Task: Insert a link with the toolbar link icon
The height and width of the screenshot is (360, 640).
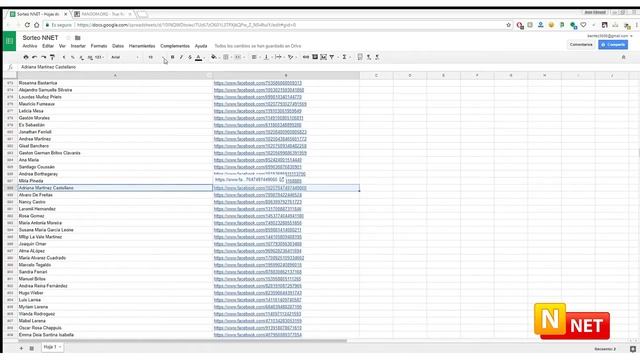Action: 306,57
